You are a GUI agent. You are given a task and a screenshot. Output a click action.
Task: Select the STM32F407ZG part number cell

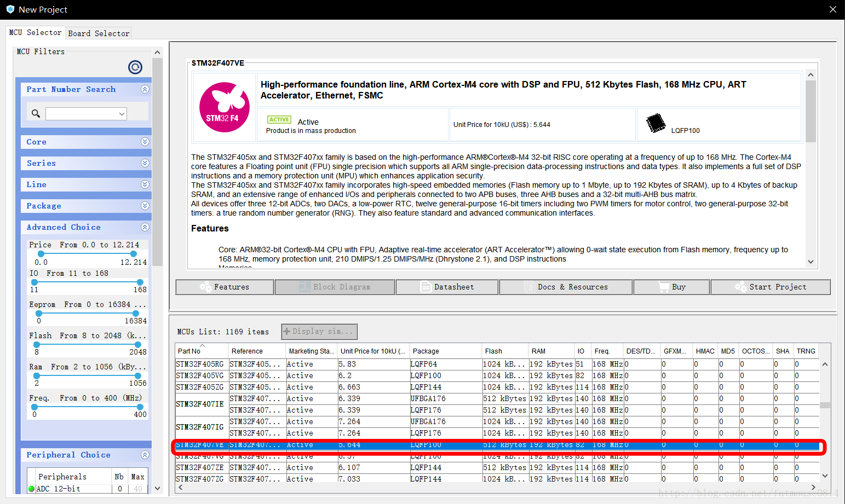pos(202,479)
